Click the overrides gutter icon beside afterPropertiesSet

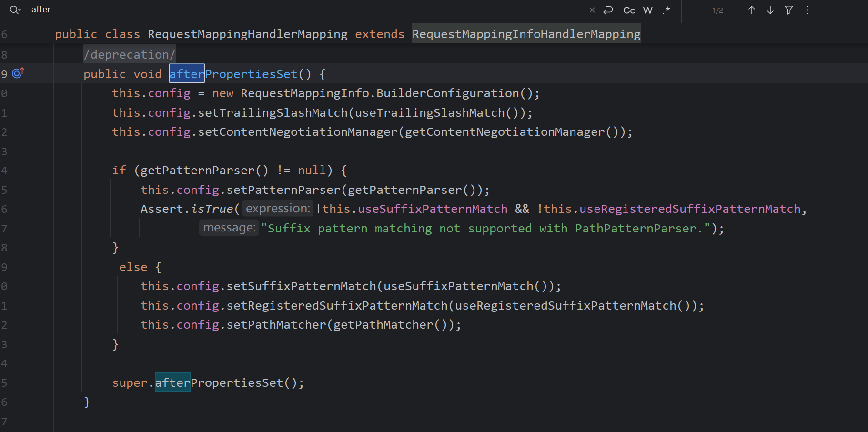[x=18, y=73]
